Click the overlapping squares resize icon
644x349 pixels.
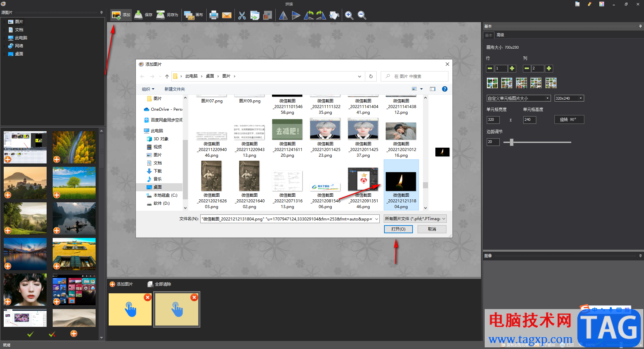(x=267, y=15)
